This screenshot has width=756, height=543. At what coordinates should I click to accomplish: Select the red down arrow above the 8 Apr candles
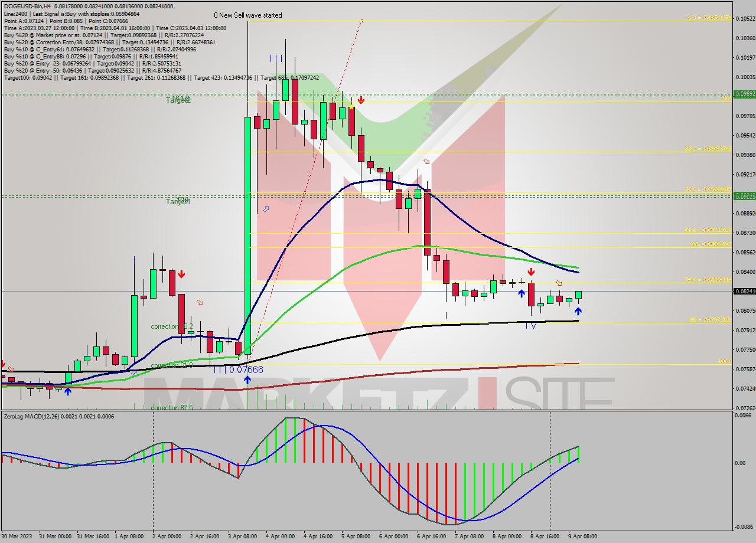click(531, 271)
